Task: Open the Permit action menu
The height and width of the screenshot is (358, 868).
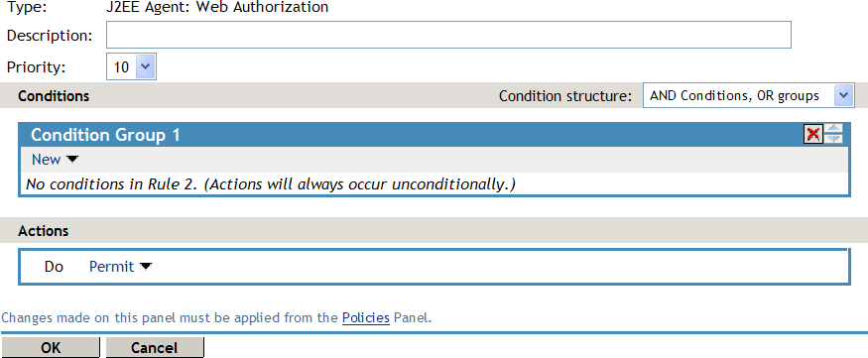Action: pyautogui.click(x=111, y=267)
